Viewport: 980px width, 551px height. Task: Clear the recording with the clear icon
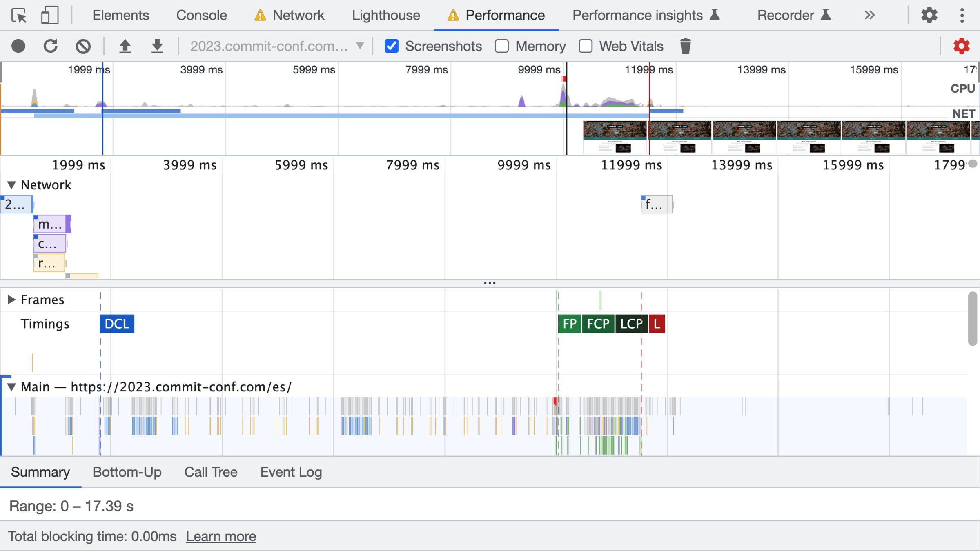point(83,46)
